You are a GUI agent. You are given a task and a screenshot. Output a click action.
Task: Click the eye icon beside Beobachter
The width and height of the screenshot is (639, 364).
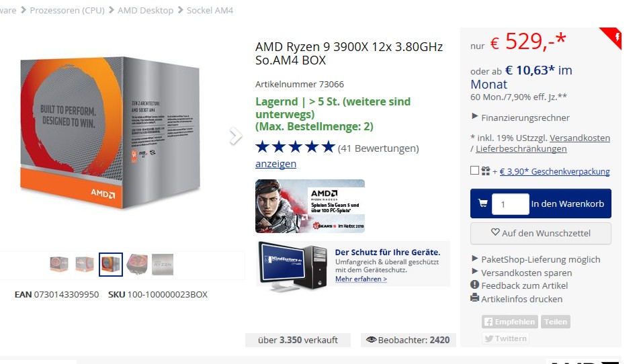[x=371, y=340]
